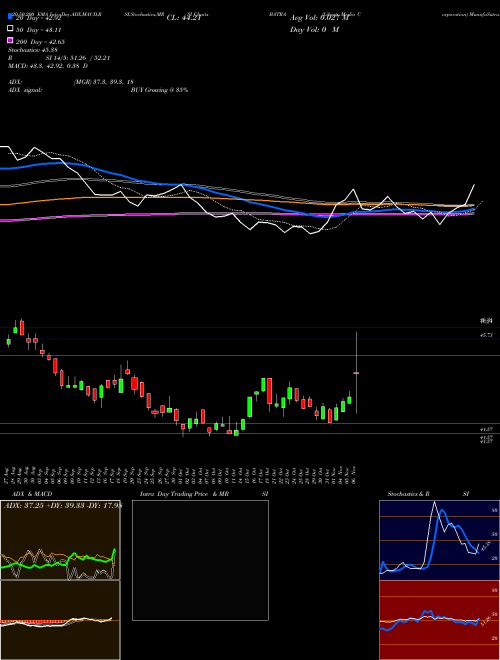500x660 pixels.
Task: Click the 'BUY Growing @ 35%' signal text
Action: coord(159,90)
